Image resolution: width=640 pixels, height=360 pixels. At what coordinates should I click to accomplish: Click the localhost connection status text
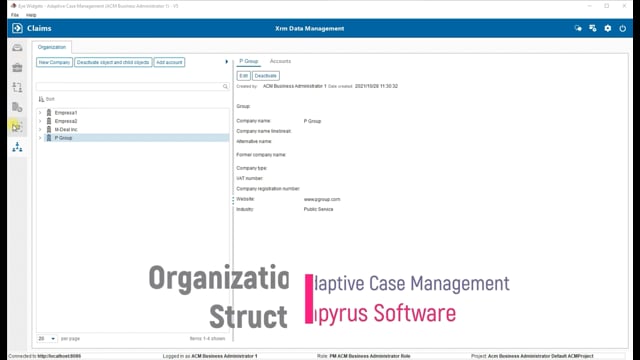tap(44, 356)
